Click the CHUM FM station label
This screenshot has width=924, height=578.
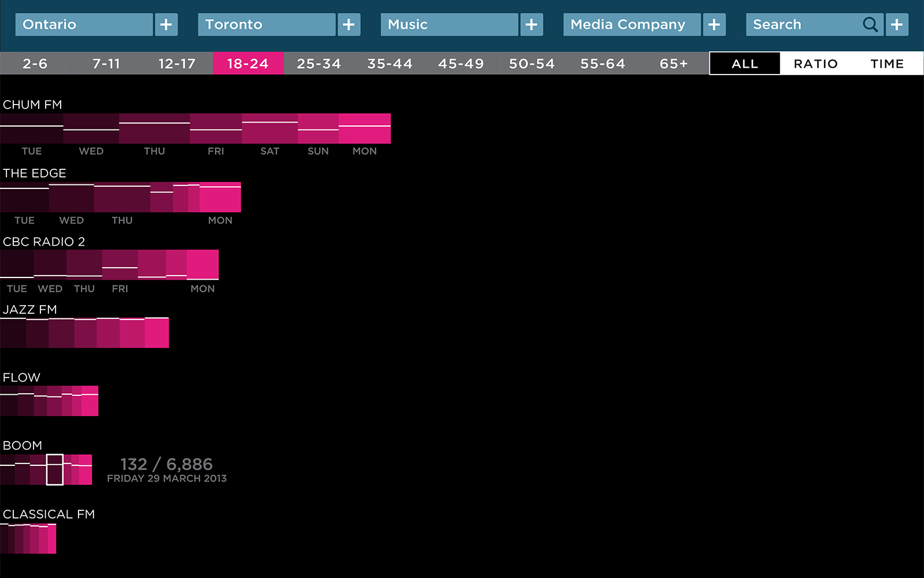pyautogui.click(x=32, y=105)
